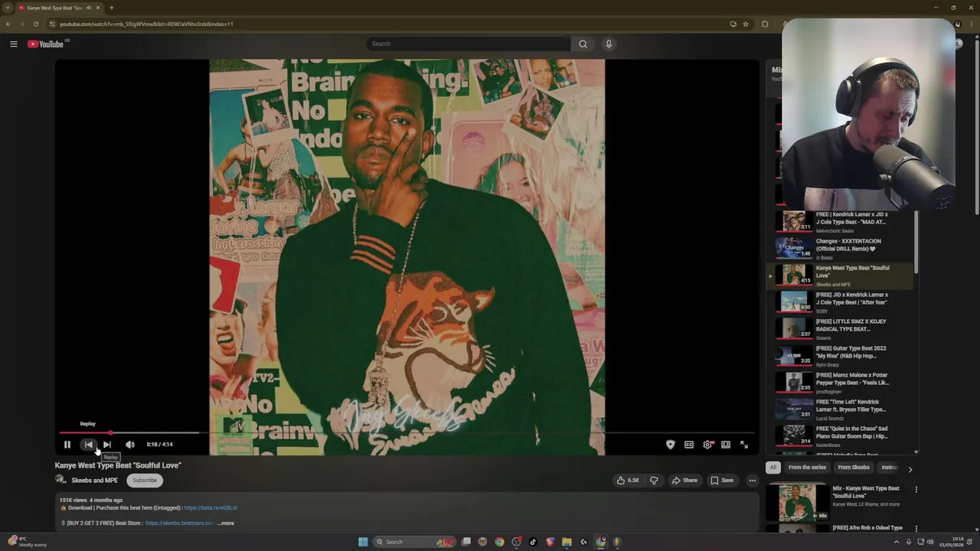
Task: Mute the video volume speaker icon
Action: pos(130,445)
